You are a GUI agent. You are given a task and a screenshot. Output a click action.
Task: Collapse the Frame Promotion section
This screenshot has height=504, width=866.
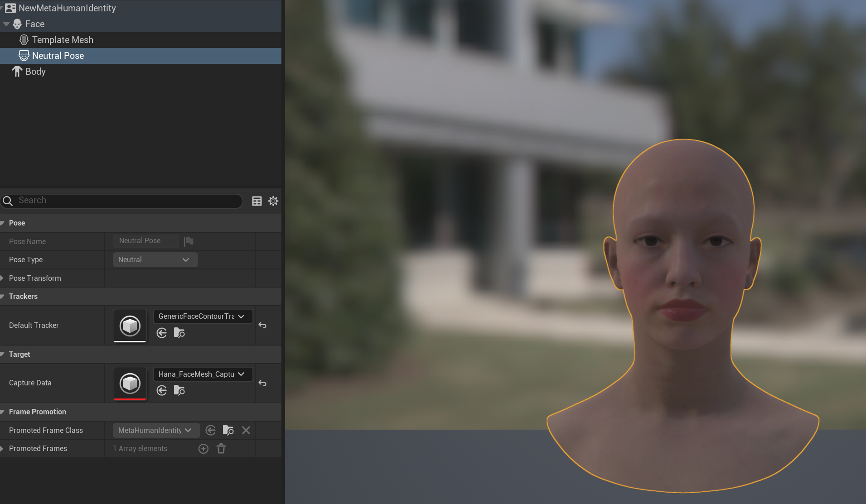3,412
